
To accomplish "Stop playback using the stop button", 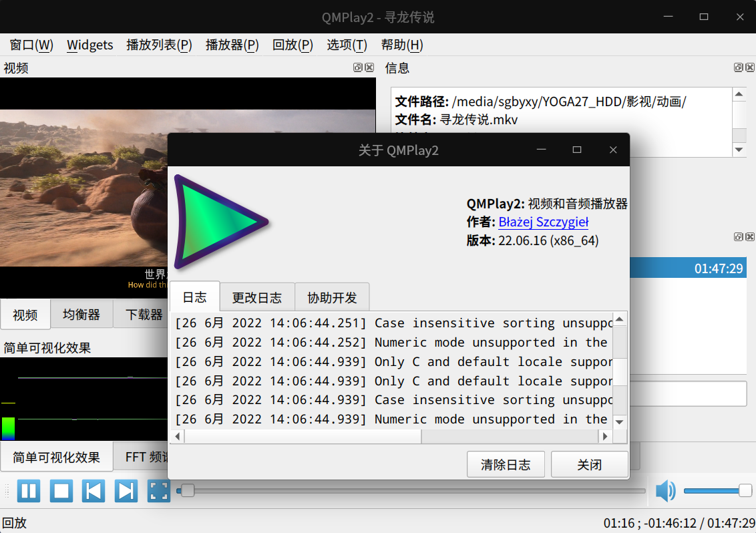I will 61,492.
